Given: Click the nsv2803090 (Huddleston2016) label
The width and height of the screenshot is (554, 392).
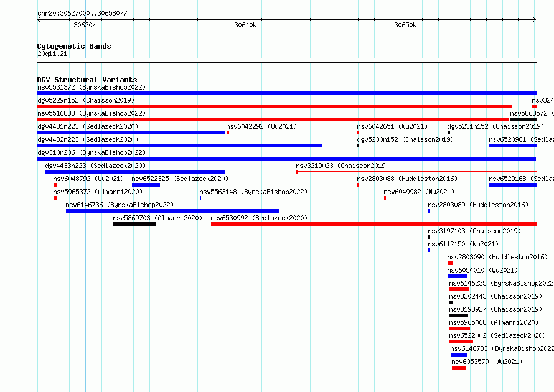Looking at the screenshot, I should pos(497,257).
